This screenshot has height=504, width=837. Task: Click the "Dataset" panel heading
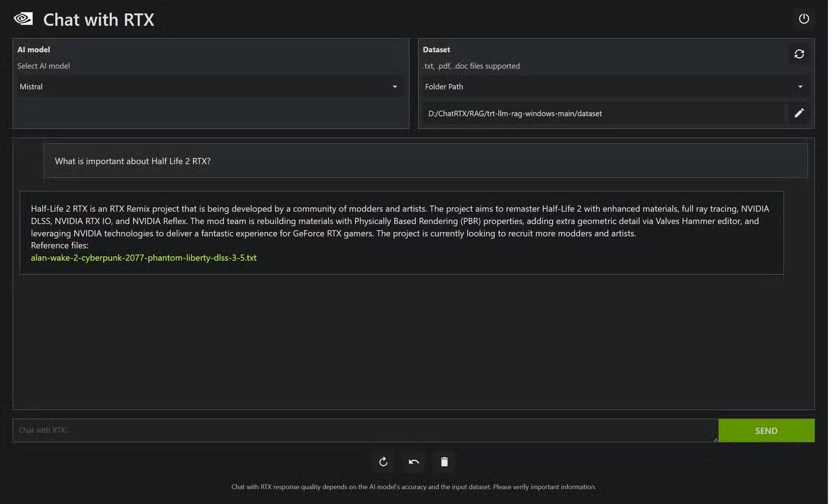point(436,50)
